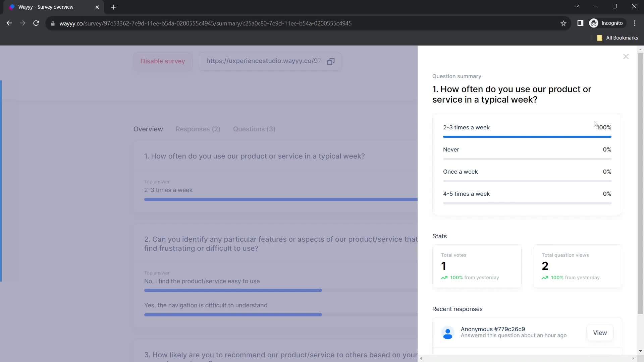The image size is (644, 362).
Task: Reload the page
Action: click(36, 23)
